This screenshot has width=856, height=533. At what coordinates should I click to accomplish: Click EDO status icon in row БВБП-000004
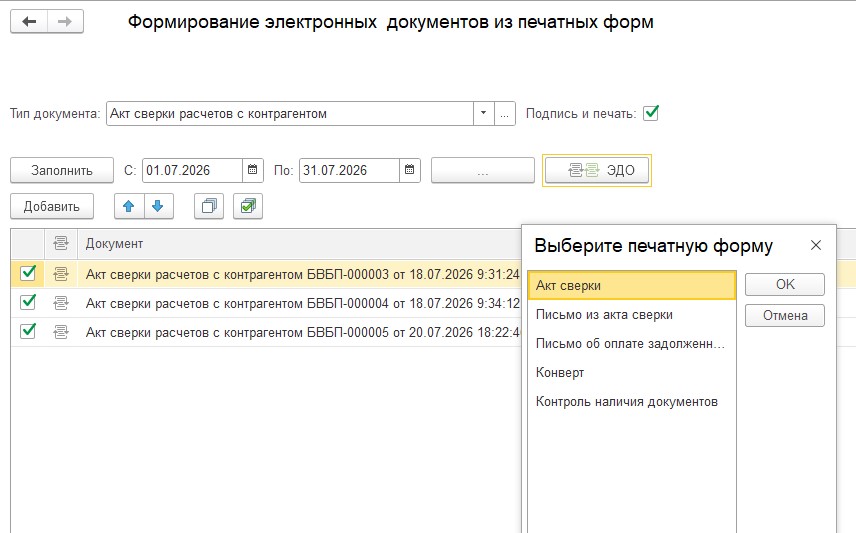click(61, 303)
